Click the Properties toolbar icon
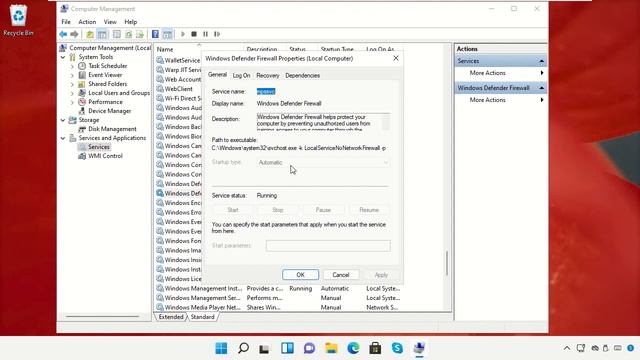640x360 pixels. click(x=117, y=34)
